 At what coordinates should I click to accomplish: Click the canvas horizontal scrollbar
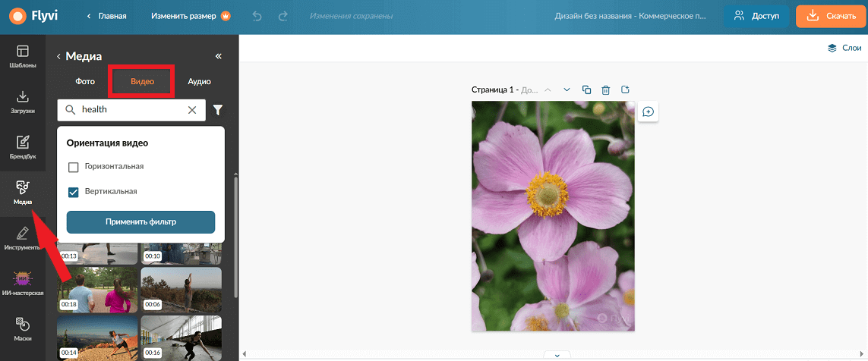click(x=554, y=353)
